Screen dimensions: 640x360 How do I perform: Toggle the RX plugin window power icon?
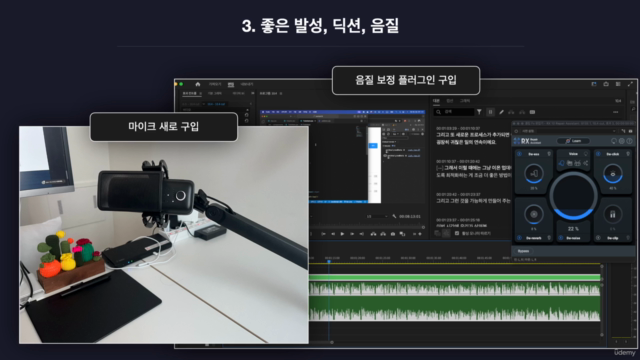coord(516,131)
